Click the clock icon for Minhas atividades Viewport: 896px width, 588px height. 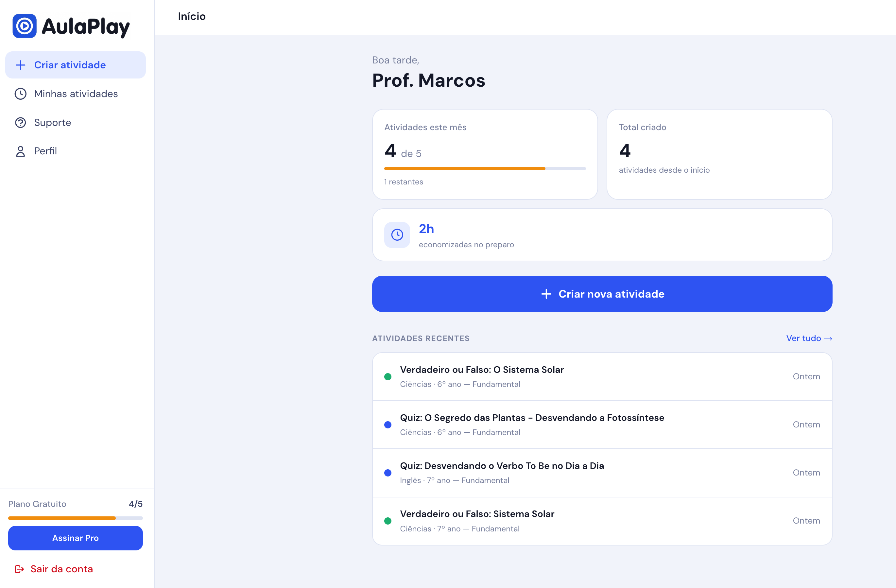[20, 94]
